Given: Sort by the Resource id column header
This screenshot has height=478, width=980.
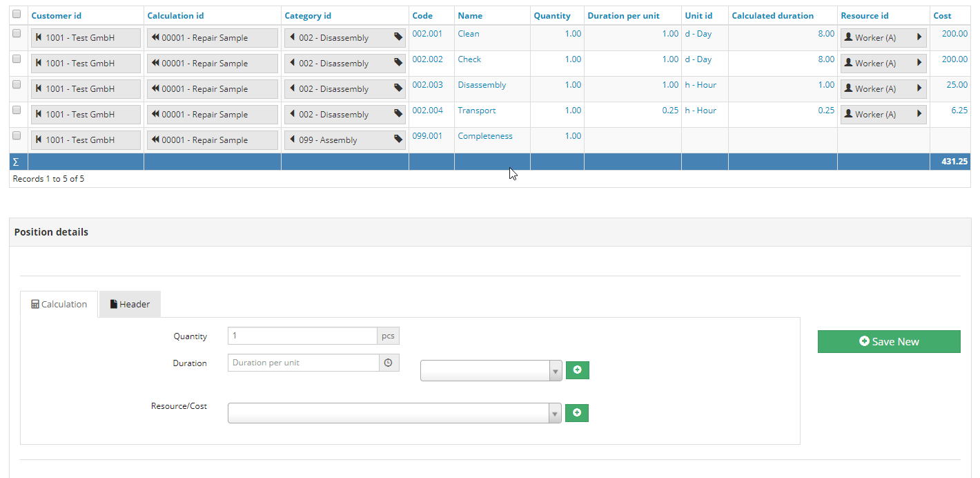Looking at the screenshot, I should click(865, 16).
